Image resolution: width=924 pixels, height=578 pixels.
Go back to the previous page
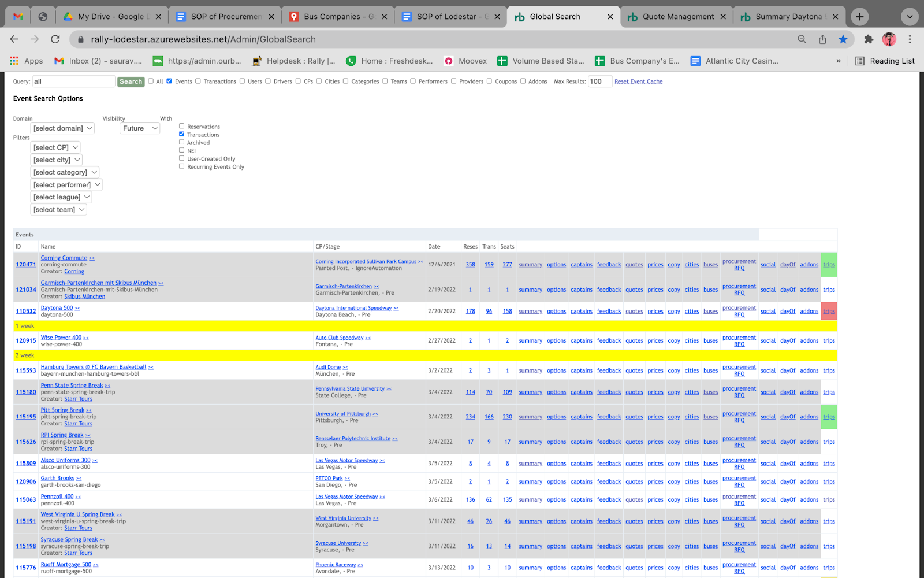coord(14,39)
